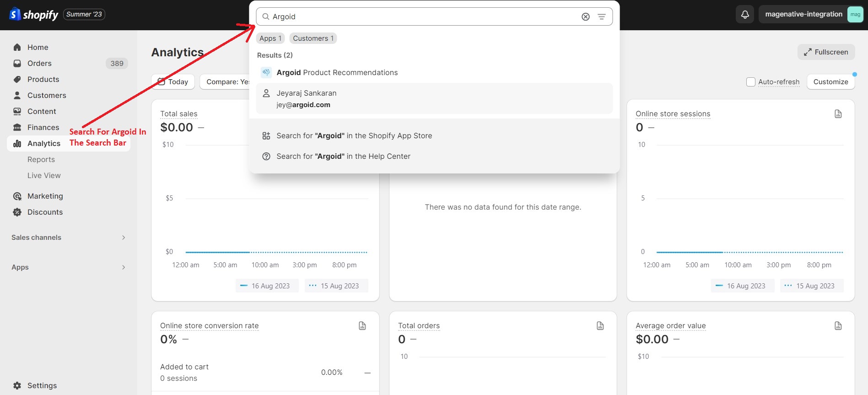Click the Shopify logo

click(34, 15)
